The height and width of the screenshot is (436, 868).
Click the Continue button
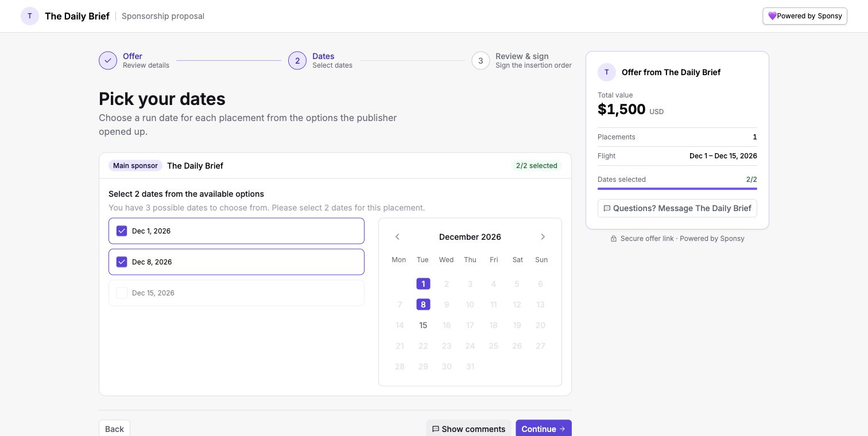click(544, 429)
